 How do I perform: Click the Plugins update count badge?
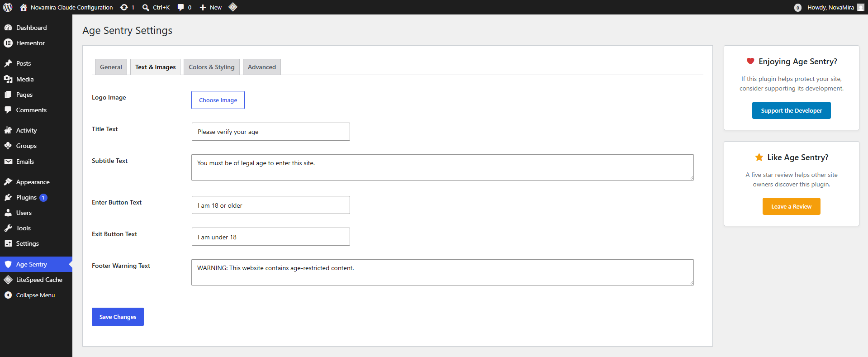(43, 198)
